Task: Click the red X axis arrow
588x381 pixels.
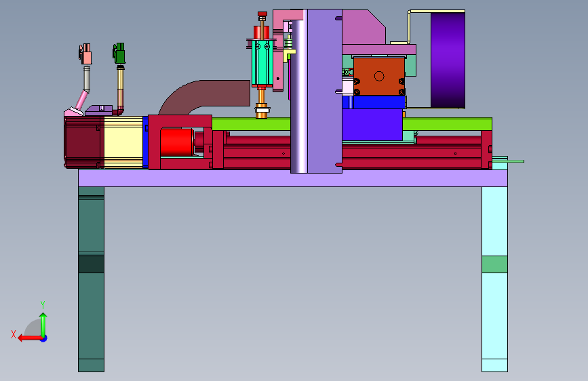Action: (30, 338)
